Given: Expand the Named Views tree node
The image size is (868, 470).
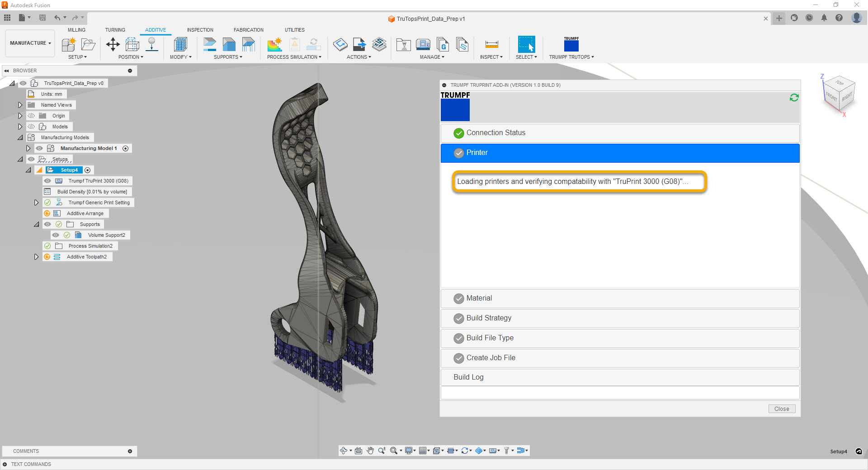Looking at the screenshot, I should click(20, 105).
